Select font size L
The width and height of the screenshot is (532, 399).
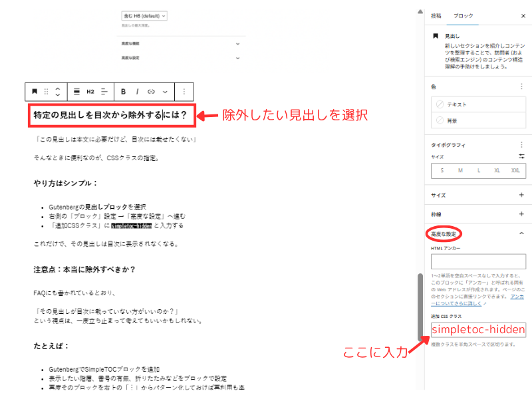tap(479, 170)
